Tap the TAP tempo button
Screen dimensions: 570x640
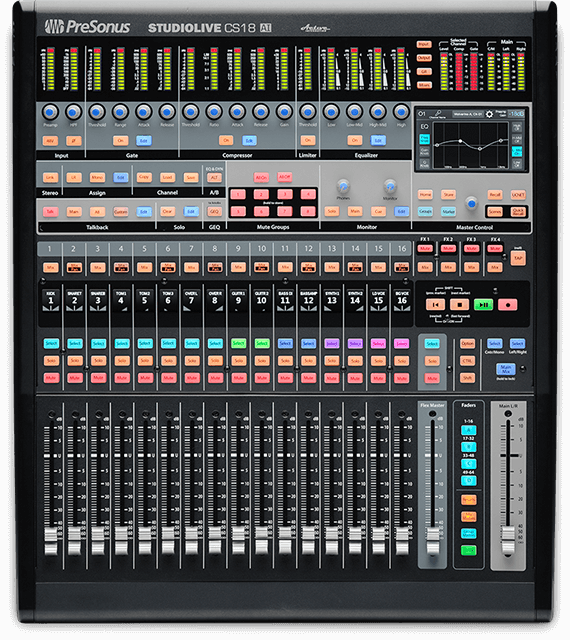click(x=518, y=258)
